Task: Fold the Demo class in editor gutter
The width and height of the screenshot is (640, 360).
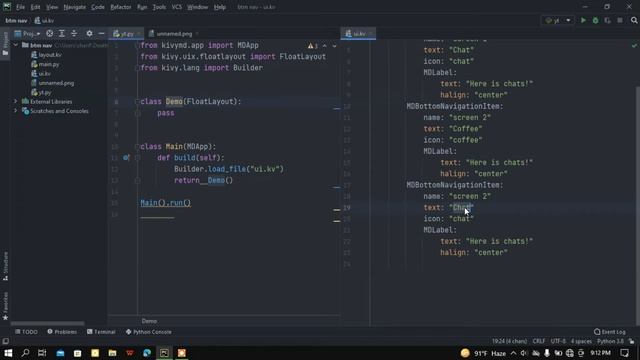Action: pyautogui.click(x=138, y=102)
